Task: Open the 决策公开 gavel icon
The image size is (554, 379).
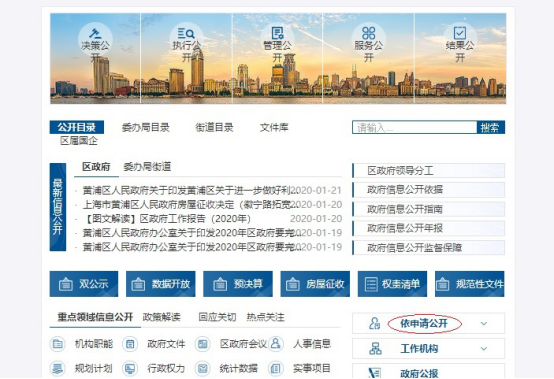Action: click(x=95, y=34)
